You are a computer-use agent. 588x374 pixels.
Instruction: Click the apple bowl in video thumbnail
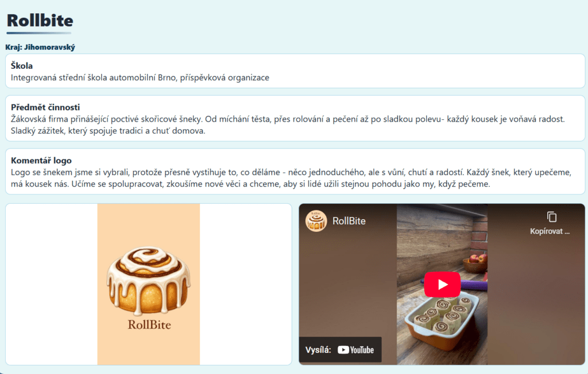(x=475, y=263)
